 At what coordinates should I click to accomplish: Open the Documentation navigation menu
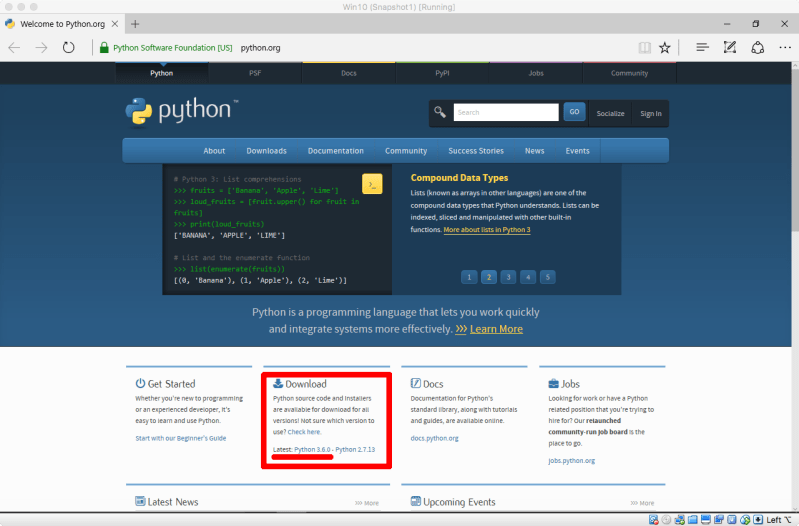(x=336, y=151)
